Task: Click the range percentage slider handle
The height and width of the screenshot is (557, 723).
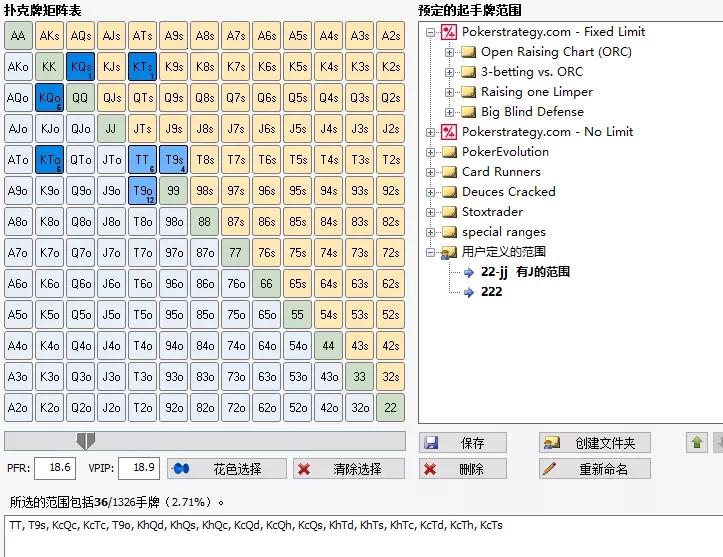Action: pyautogui.click(x=86, y=441)
